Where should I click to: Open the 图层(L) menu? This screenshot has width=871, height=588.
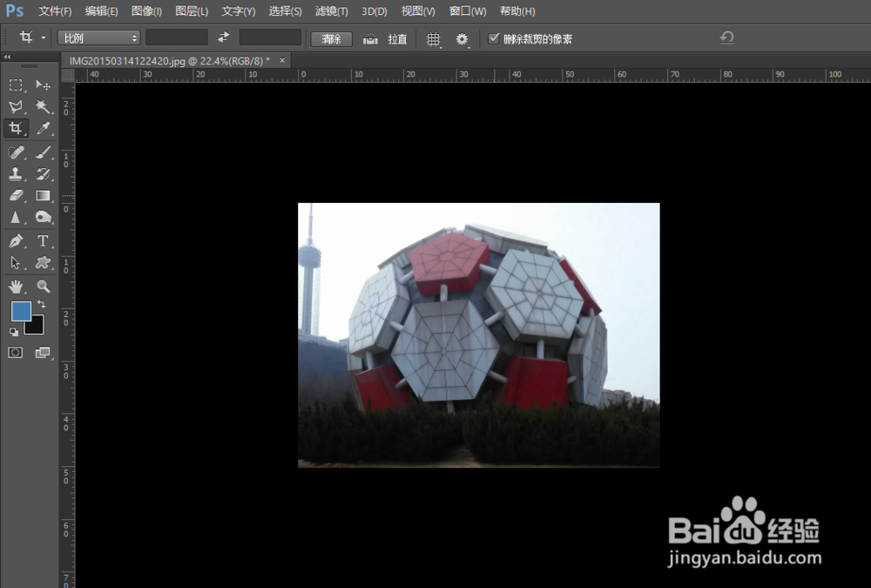(192, 11)
